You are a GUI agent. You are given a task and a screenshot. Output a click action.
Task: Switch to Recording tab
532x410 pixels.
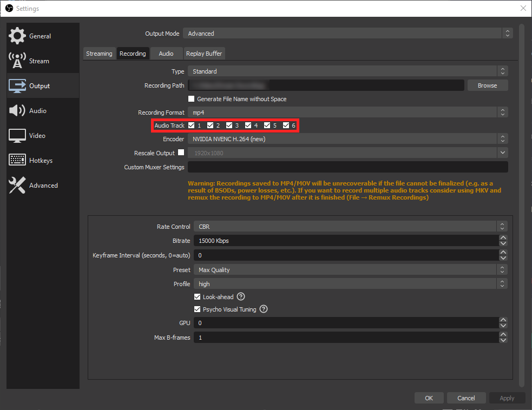tap(133, 54)
